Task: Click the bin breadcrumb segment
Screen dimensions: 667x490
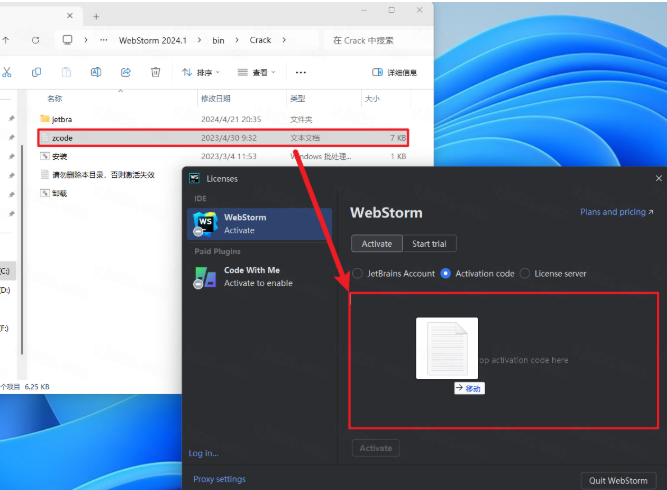Action: pos(218,40)
